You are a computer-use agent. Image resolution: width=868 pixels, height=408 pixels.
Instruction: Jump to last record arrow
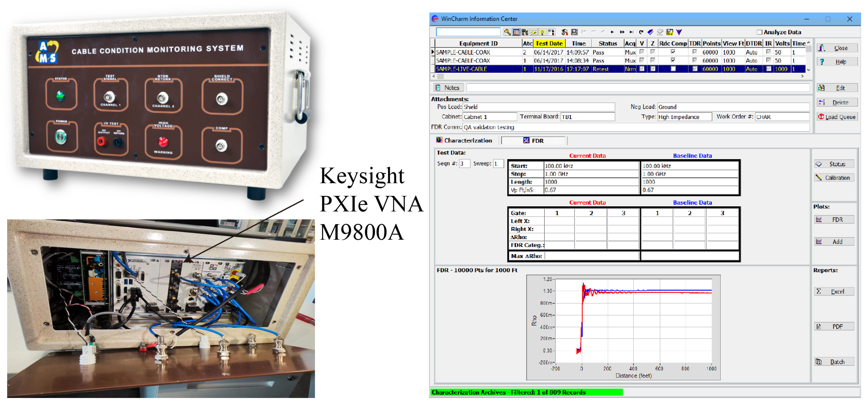631,32
